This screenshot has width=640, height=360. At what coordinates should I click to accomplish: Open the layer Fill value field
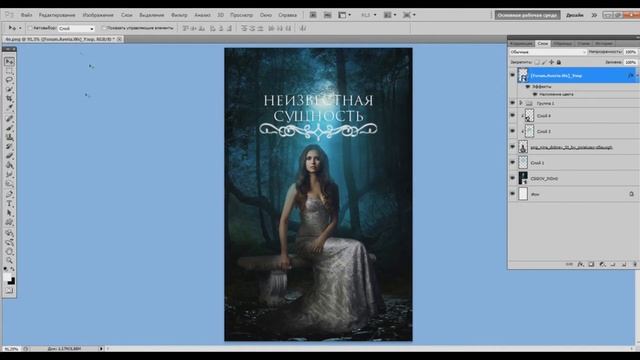point(631,62)
